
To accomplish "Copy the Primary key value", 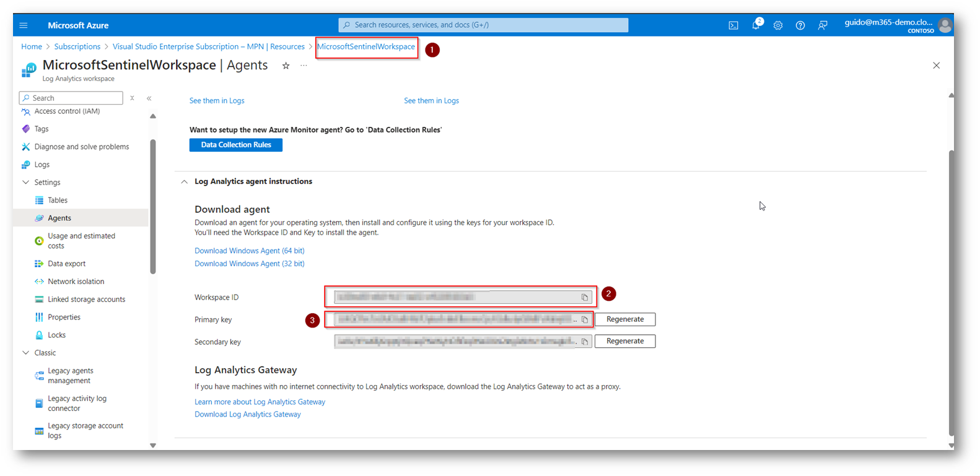I will (585, 320).
